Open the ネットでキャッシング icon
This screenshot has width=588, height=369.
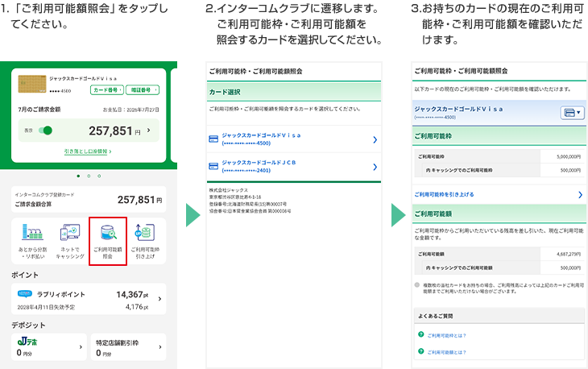(x=70, y=233)
